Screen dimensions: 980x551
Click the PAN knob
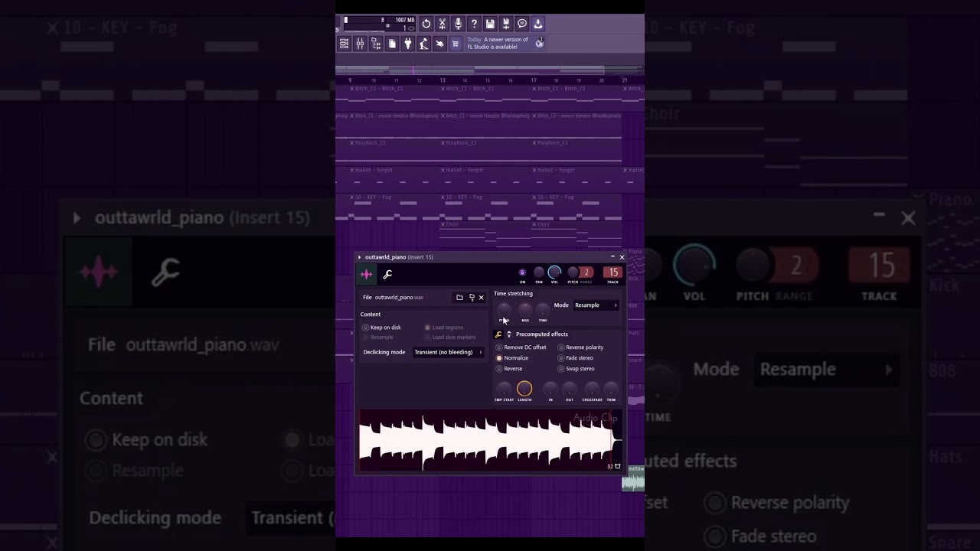539,272
